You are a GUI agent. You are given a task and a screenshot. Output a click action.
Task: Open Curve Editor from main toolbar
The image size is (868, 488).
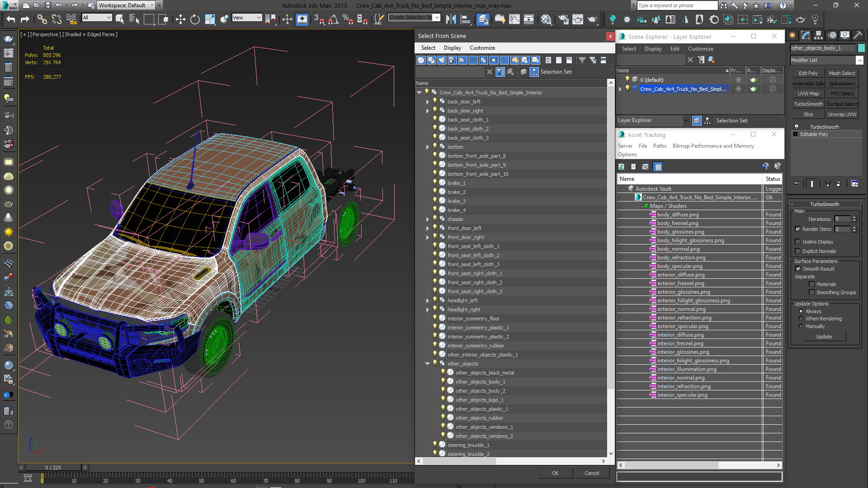(x=514, y=19)
